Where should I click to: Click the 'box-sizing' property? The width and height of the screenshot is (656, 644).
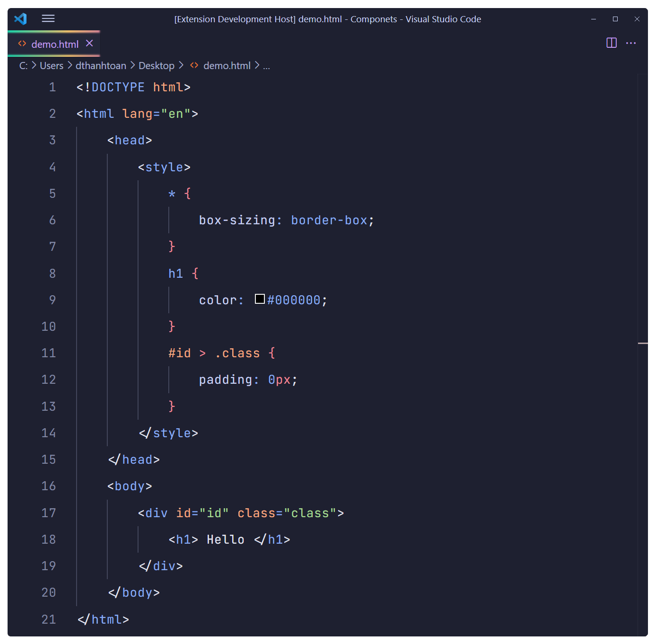[237, 221]
